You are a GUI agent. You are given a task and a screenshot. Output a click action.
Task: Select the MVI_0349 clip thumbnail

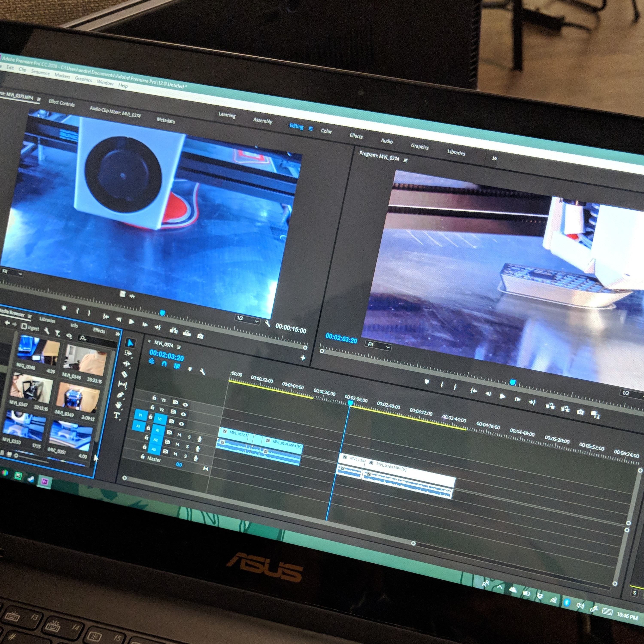coord(78,397)
